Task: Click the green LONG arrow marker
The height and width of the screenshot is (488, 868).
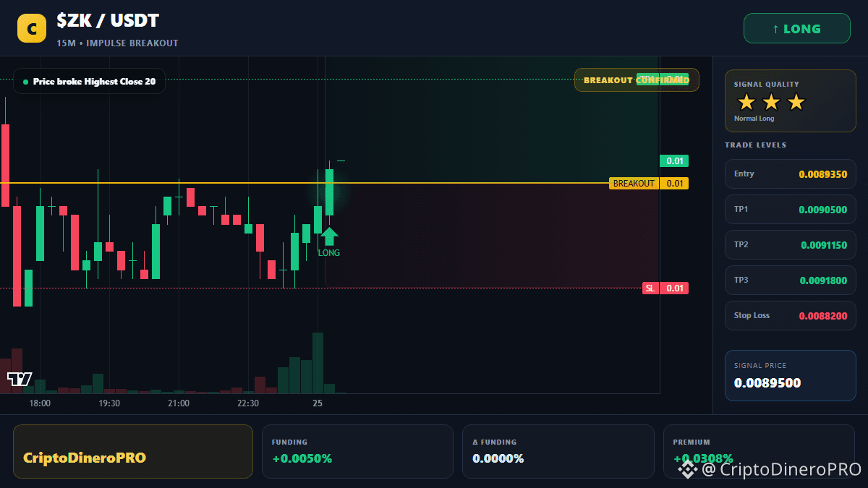Action: pyautogui.click(x=329, y=236)
